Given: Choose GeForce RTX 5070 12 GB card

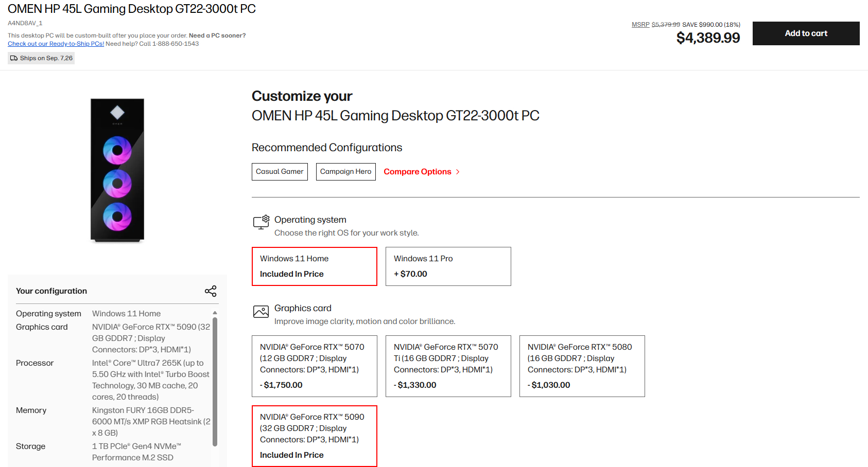Looking at the screenshot, I should coord(315,366).
